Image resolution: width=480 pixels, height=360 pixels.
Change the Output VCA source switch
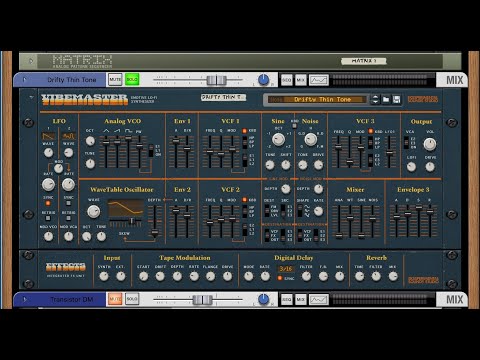(x=406, y=143)
